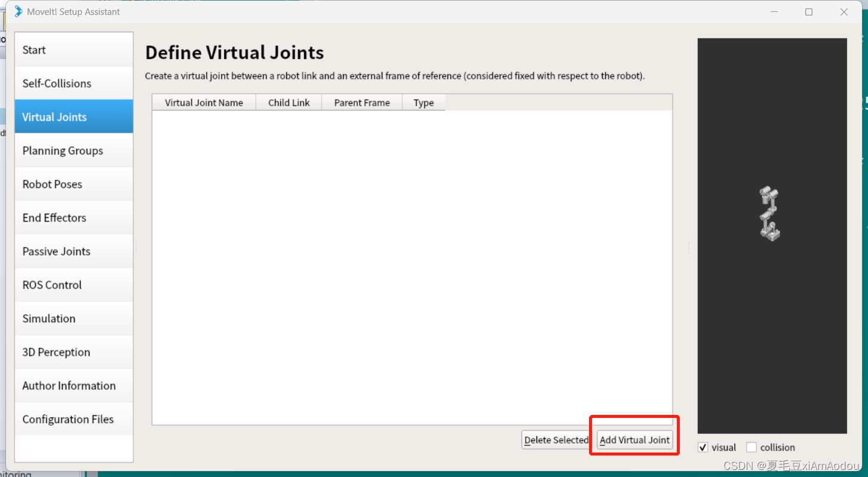Image resolution: width=868 pixels, height=477 pixels.
Task: Open Configuration Files step
Action: [x=74, y=419]
